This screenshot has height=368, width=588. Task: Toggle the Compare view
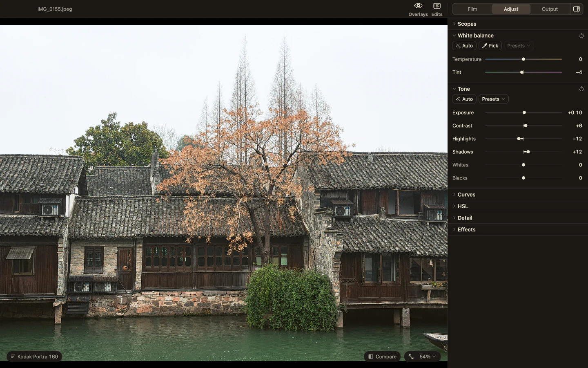click(x=382, y=357)
